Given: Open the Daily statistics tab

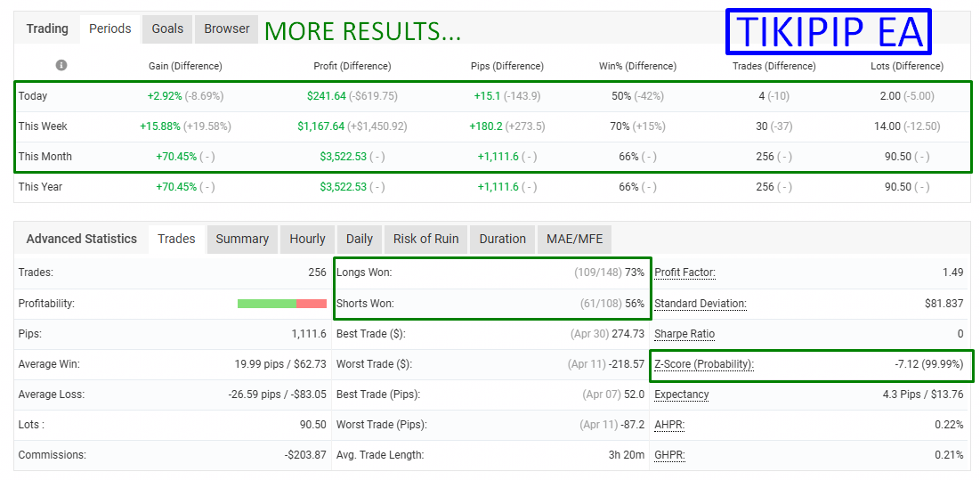Looking at the screenshot, I should tap(360, 239).
